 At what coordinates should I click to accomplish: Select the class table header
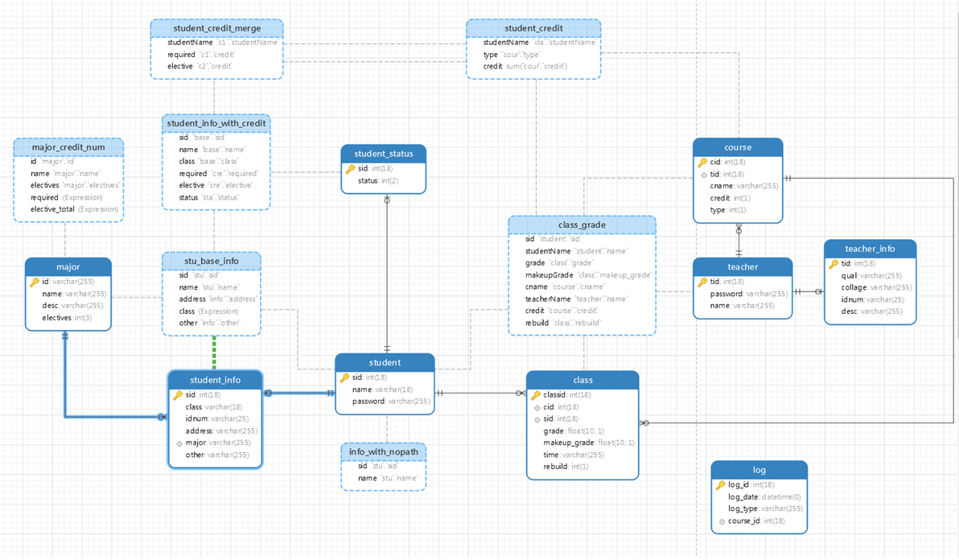pyautogui.click(x=582, y=381)
